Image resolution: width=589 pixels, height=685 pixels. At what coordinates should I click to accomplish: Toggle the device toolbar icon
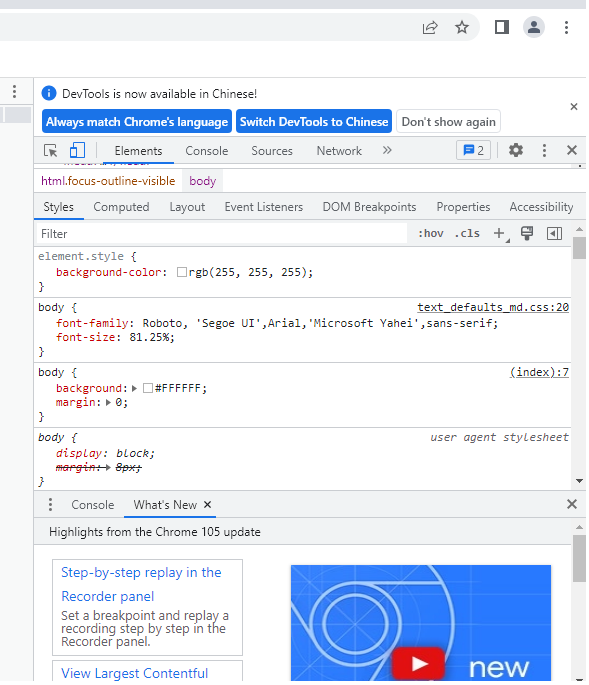point(77,150)
